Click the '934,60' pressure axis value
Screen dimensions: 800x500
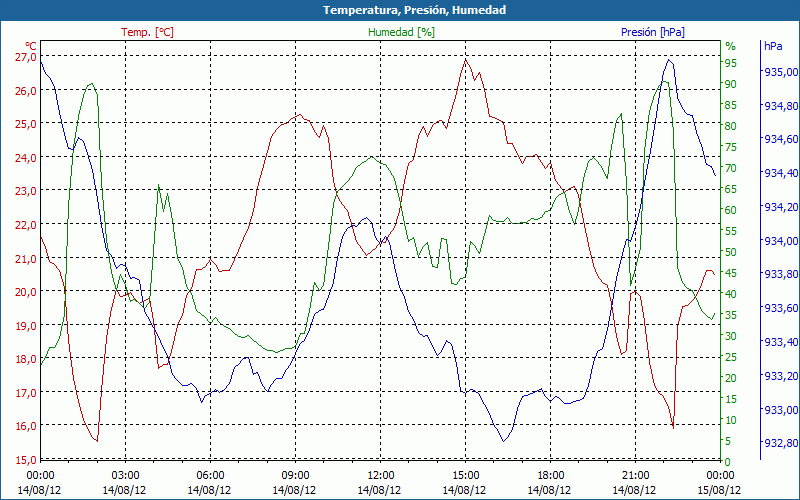pyautogui.click(x=780, y=139)
